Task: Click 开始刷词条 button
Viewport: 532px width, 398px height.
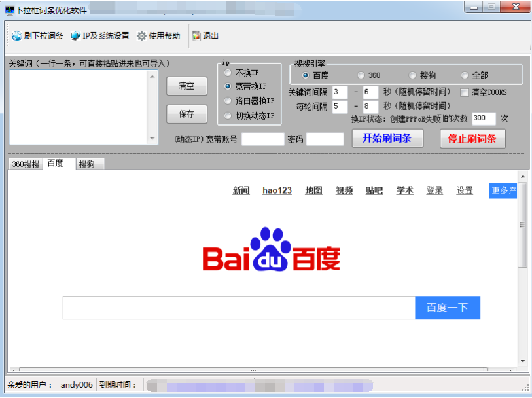Action: point(387,138)
